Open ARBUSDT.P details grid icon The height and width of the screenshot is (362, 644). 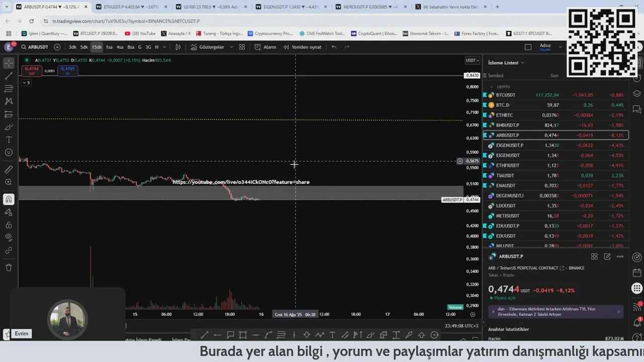594,256
